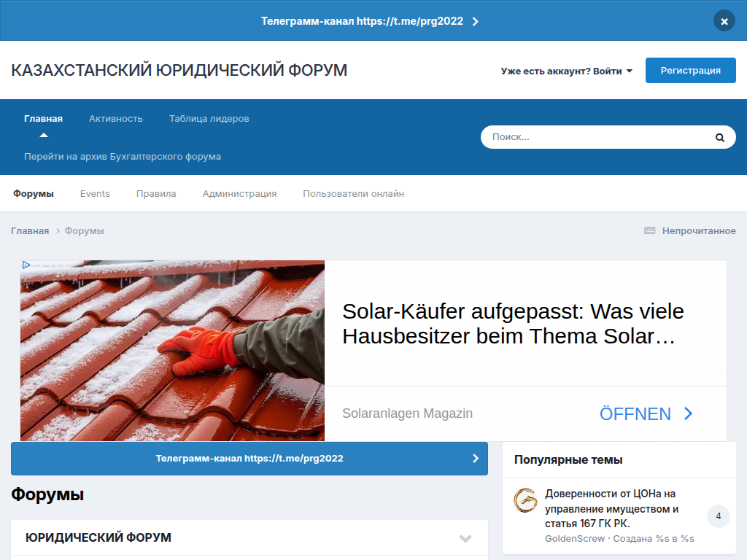Click the unread content icon

(649, 230)
